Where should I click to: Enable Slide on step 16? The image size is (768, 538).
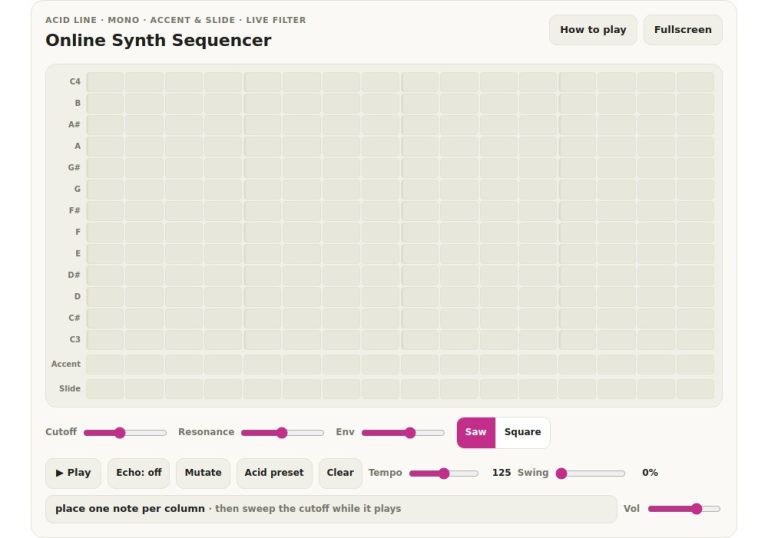[696, 389]
